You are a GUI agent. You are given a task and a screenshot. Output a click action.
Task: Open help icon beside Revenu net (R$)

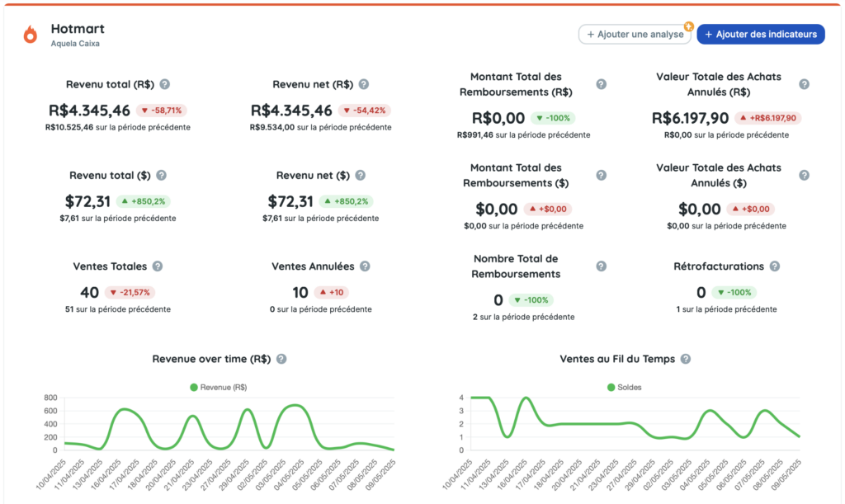tap(363, 84)
